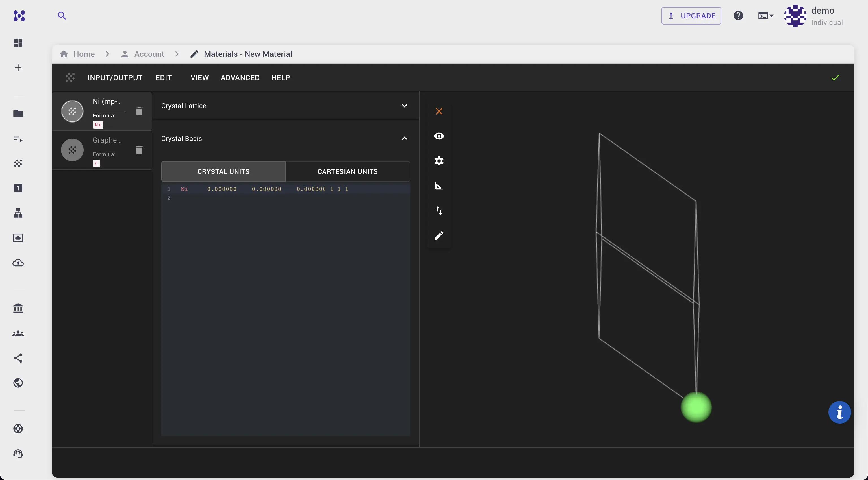Switch to Crystal Units mode

pyautogui.click(x=223, y=172)
